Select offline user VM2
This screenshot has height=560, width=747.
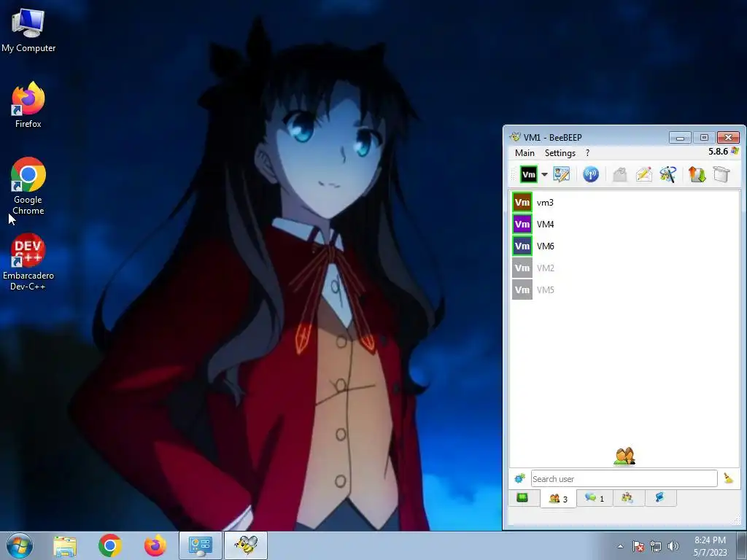[x=624, y=268]
